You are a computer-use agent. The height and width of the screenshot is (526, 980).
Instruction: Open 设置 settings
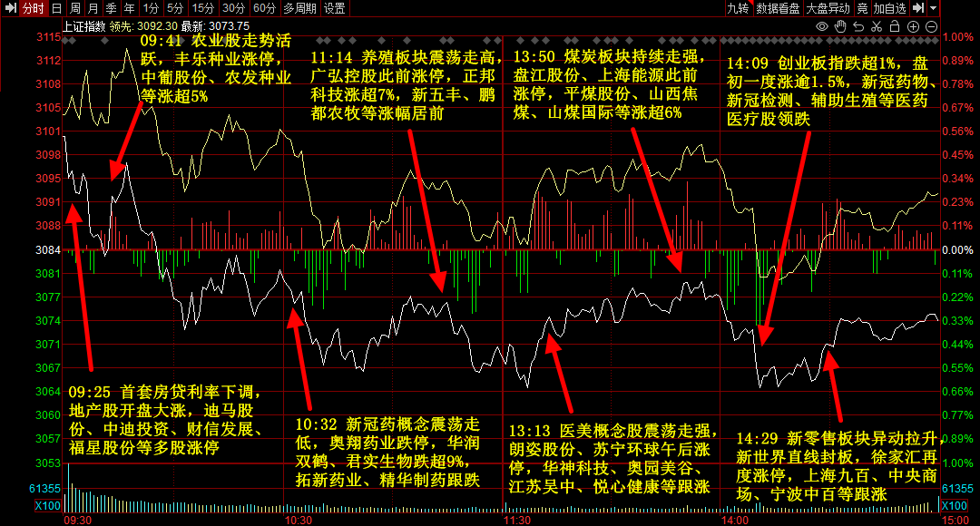point(335,8)
